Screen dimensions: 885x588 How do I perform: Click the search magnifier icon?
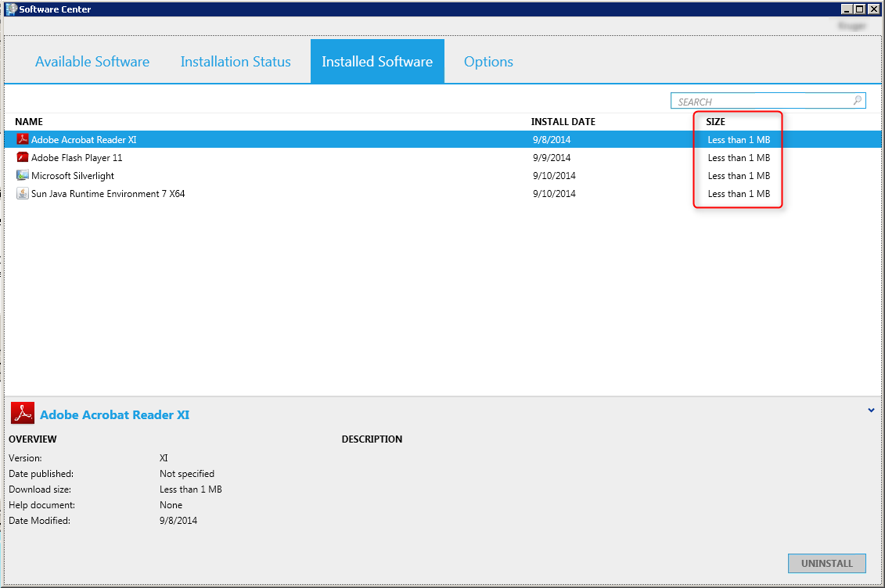(858, 100)
